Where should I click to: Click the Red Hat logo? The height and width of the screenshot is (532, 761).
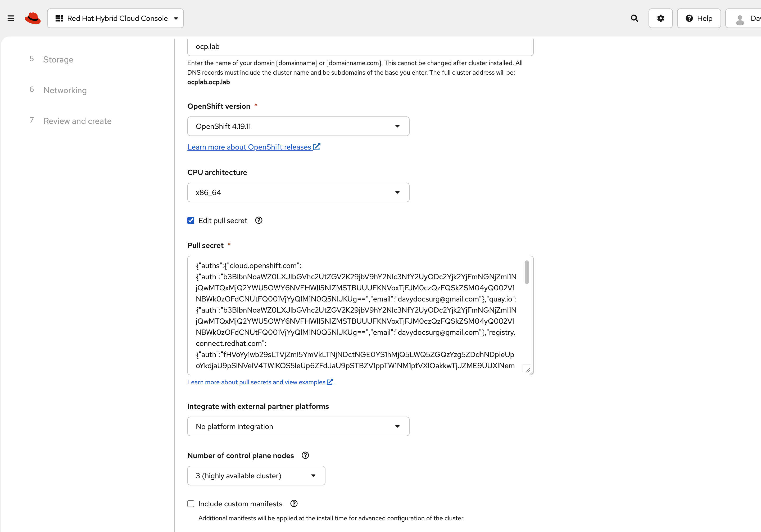33,18
